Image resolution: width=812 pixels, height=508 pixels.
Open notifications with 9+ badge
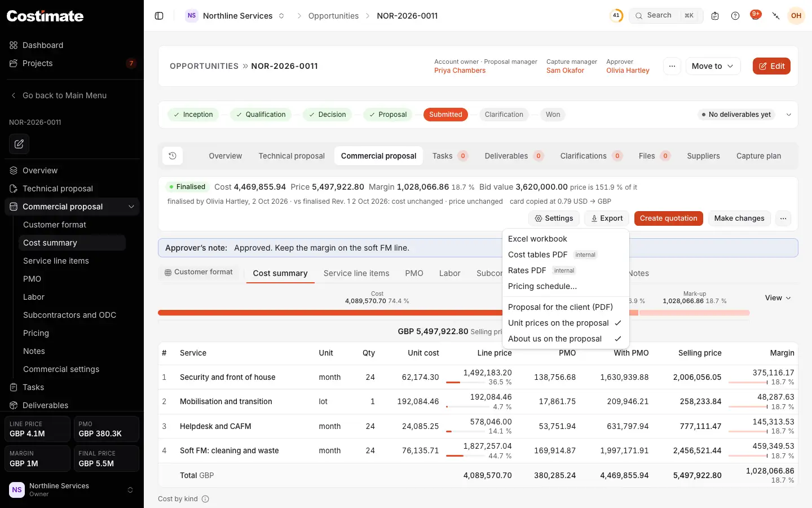click(x=756, y=15)
